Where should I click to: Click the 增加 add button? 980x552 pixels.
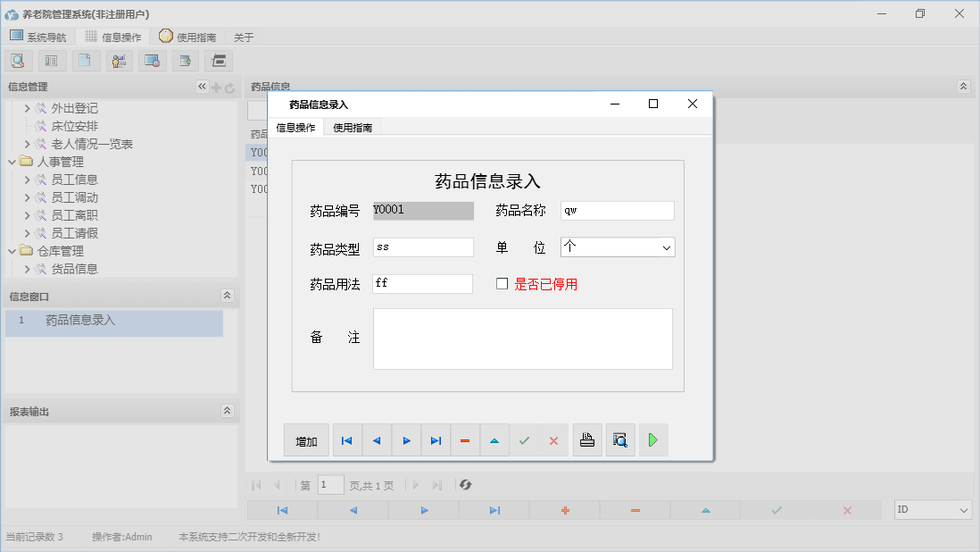pos(306,439)
